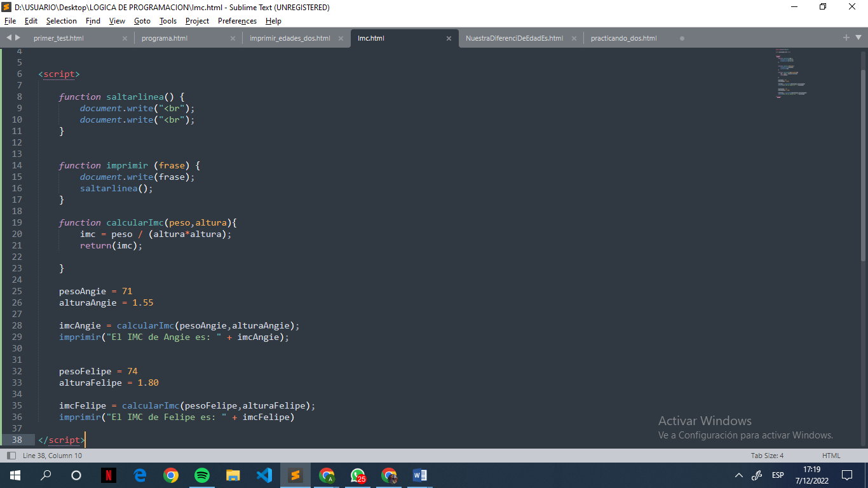Switch to NuestraDiferenciDeEdadEs.html tab
Screen dimensions: 868x488
click(x=514, y=38)
